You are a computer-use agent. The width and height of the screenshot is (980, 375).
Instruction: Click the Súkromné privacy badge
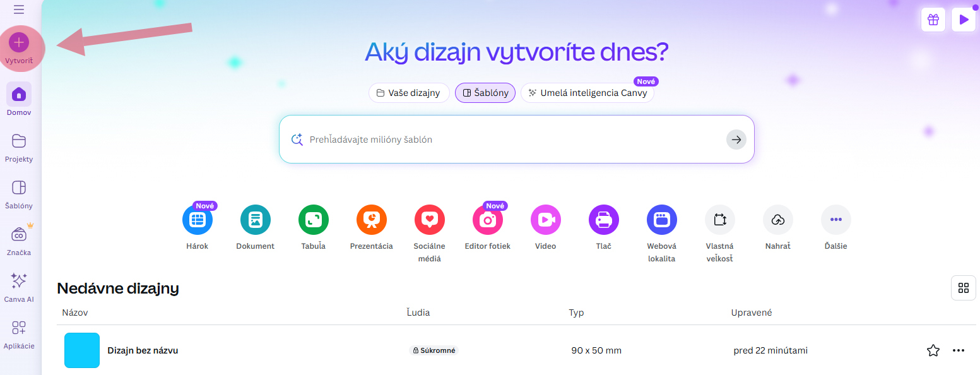click(x=434, y=350)
